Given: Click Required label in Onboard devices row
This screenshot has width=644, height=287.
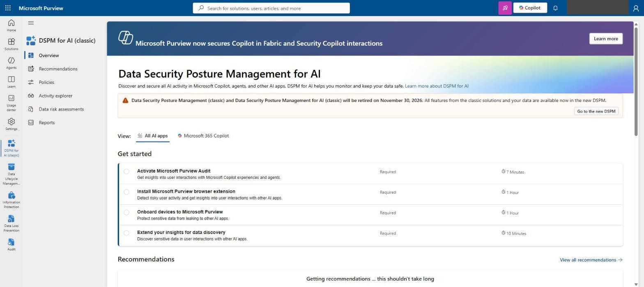Looking at the screenshot, I should pos(388,213).
